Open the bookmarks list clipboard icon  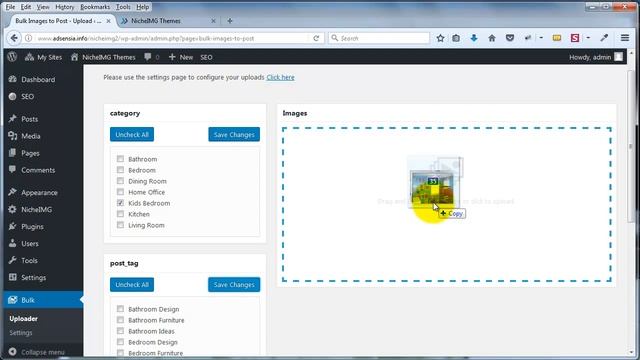[456, 38]
